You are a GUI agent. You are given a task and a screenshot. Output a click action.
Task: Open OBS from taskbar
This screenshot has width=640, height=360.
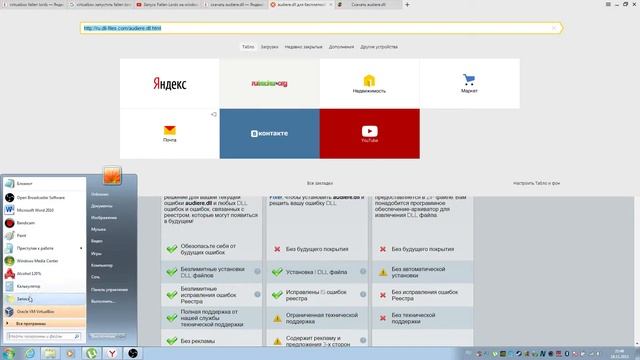click(x=133, y=353)
